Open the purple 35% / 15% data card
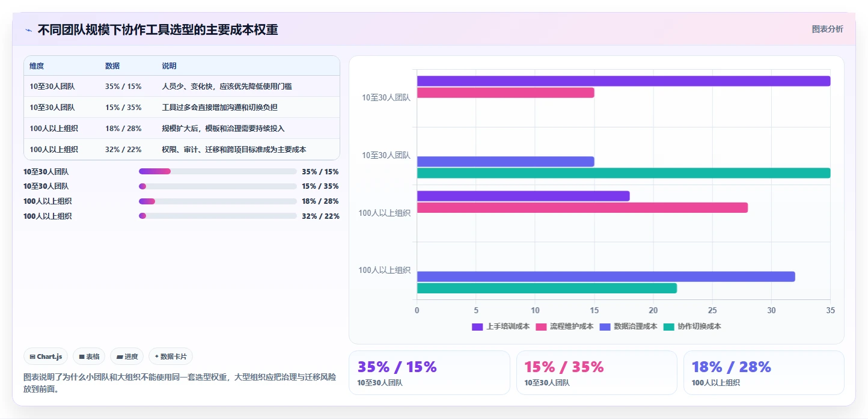868x419 pixels. [x=429, y=373]
